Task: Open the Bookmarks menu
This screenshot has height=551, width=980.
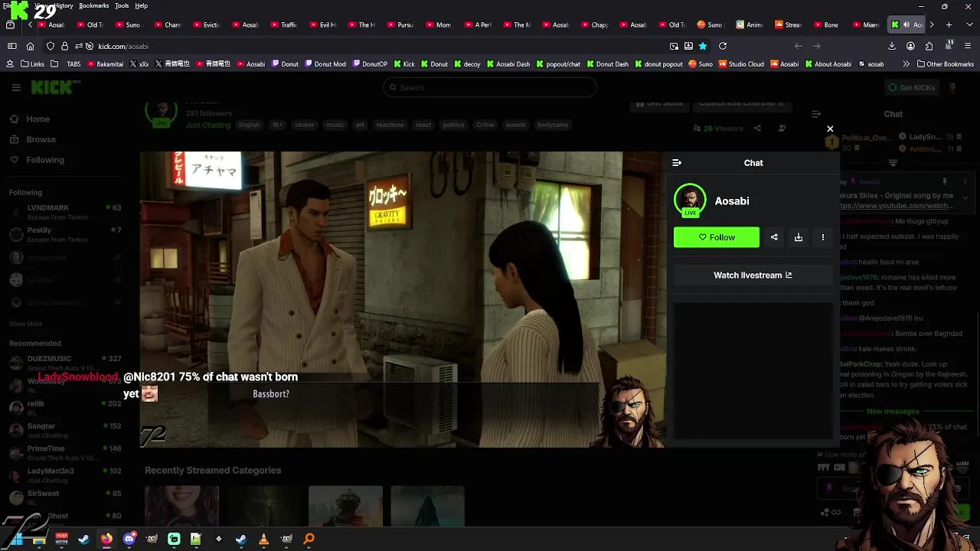Action: (93, 5)
